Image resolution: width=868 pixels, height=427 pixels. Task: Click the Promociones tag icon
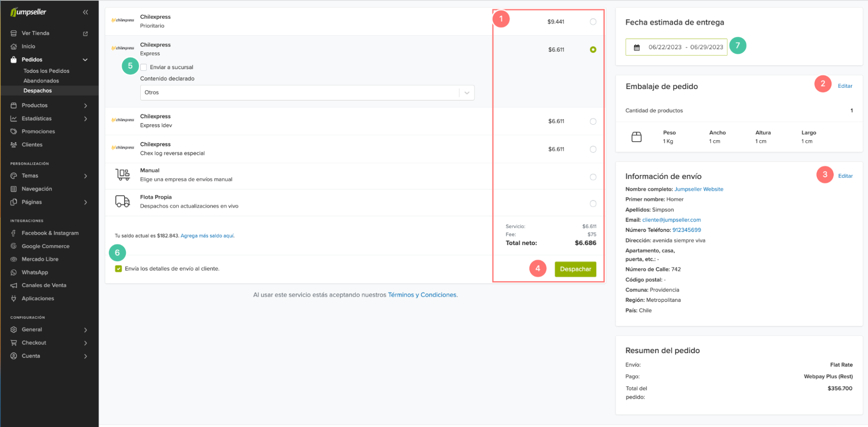click(14, 132)
